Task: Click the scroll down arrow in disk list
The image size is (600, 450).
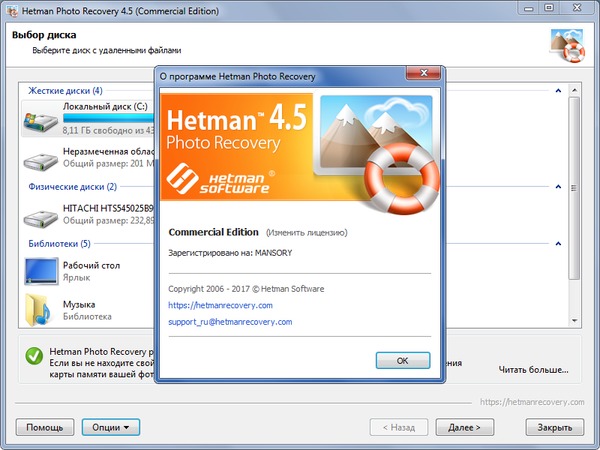Action: (x=574, y=321)
